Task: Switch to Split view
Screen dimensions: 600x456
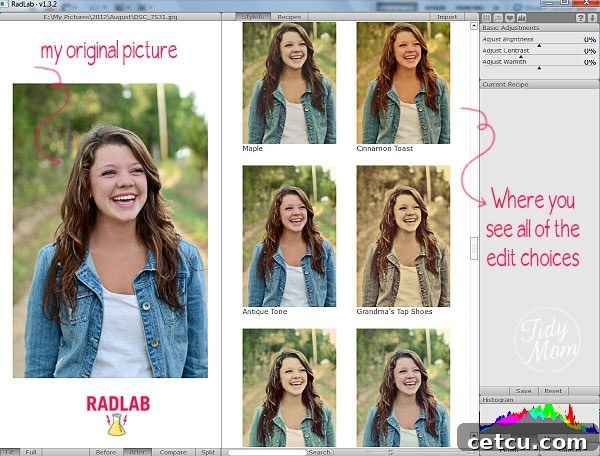Action: [x=208, y=452]
